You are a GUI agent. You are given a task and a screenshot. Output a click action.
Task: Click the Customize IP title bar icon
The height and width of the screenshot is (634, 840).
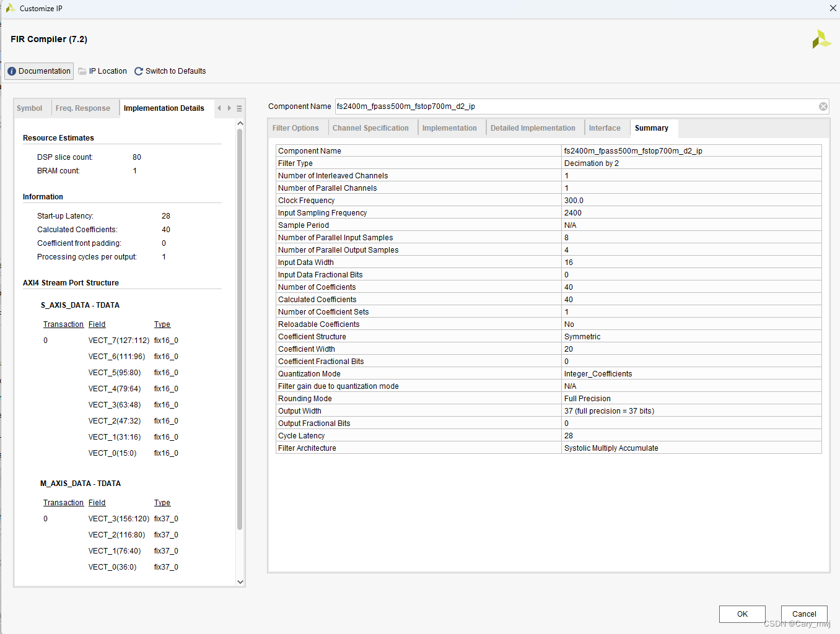click(10, 8)
